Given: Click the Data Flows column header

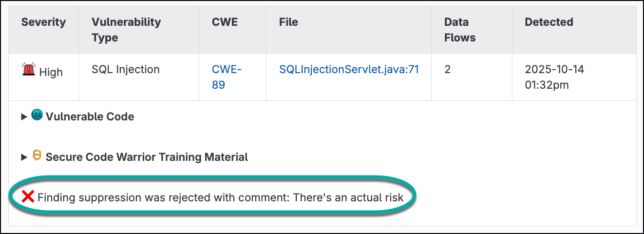Looking at the screenshot, I should point(459,30).
